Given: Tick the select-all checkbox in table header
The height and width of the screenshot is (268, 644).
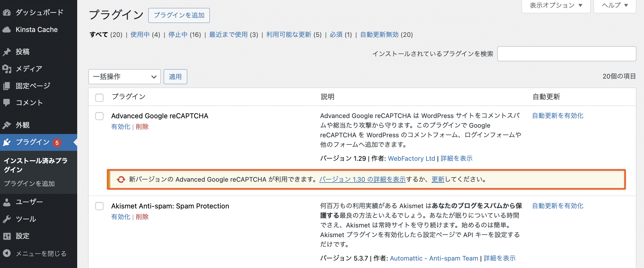Looking at the screenshot, I should coord(99,98).
